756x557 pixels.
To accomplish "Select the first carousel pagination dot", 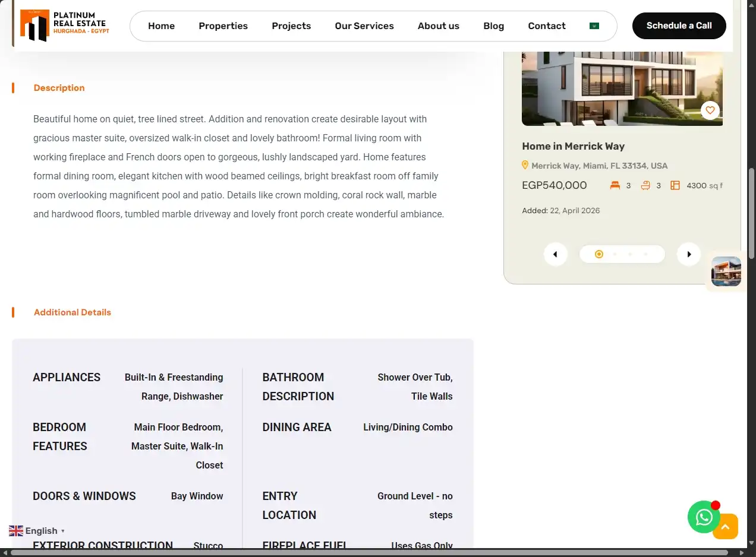I will 599,254.
